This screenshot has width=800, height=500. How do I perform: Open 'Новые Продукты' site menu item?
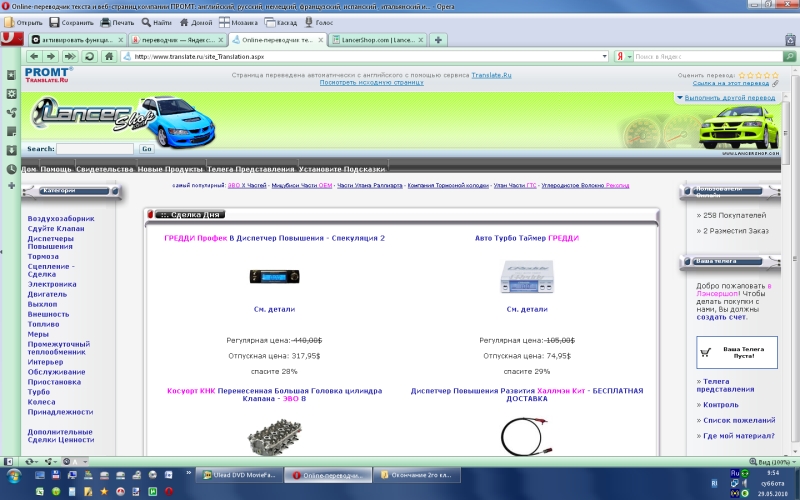tap(170, 169)
